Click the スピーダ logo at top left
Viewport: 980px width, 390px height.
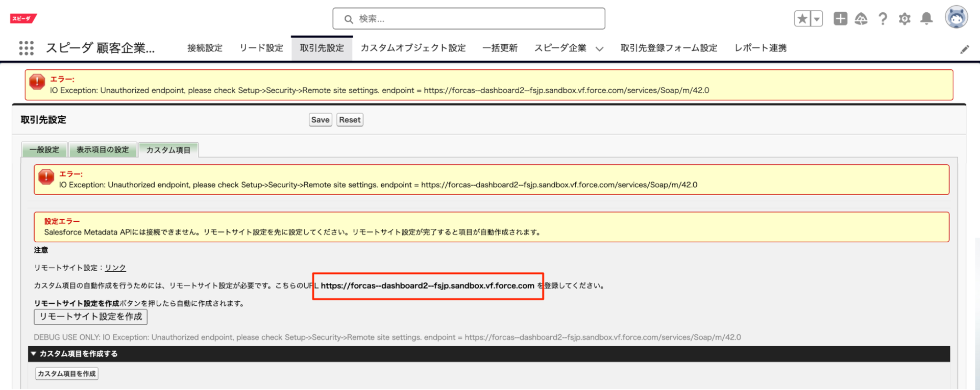(x=23, y=18)
